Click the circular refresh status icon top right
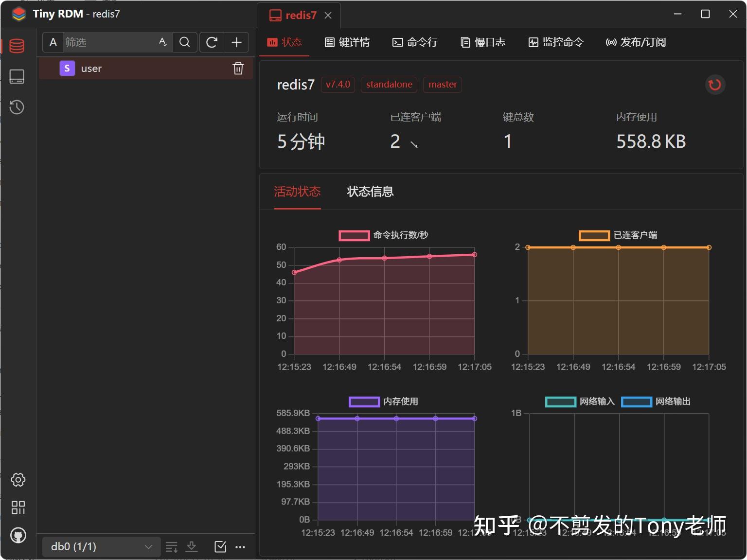The width and height of the screenshot is (747, 560). pyautogui.click(x=715, y=85)
